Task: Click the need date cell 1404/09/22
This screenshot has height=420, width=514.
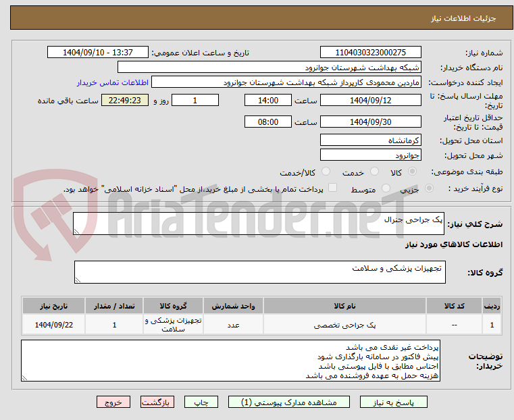Action: (54, 325)
